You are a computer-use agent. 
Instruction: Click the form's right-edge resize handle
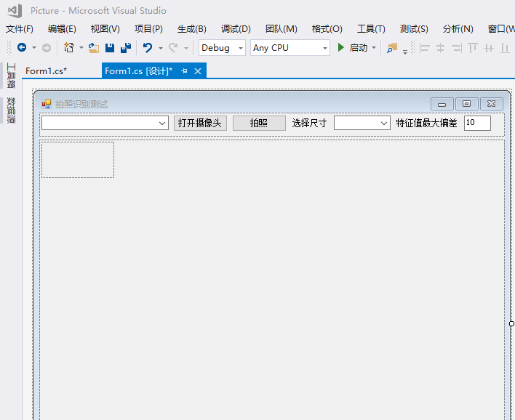511,323
